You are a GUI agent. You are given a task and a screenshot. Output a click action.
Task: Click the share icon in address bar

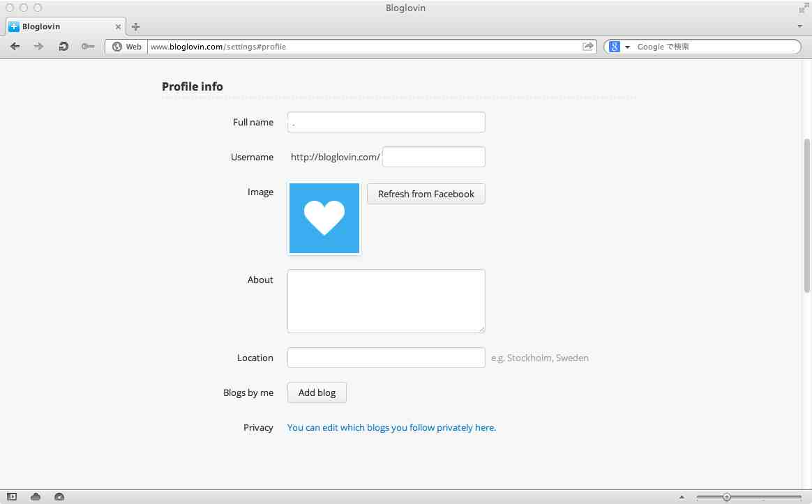click(588, 47)
